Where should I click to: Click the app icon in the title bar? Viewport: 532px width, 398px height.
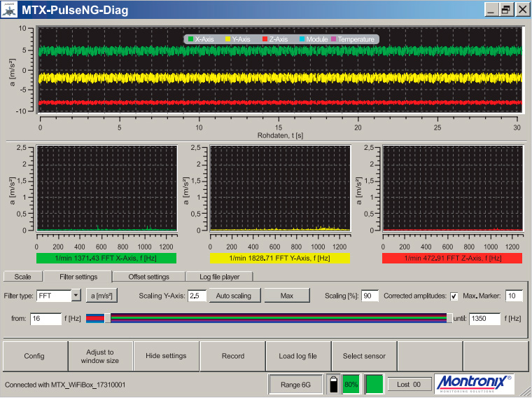point(10,10)
